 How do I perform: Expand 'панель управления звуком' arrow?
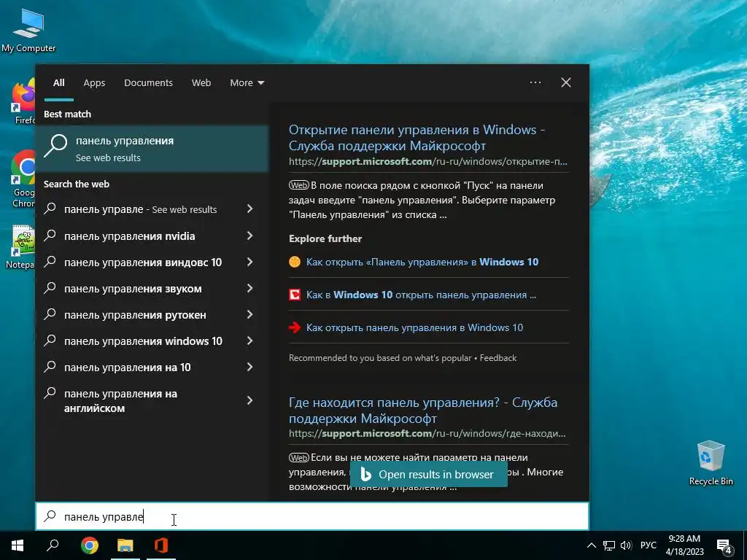click(x=249, y=288)
